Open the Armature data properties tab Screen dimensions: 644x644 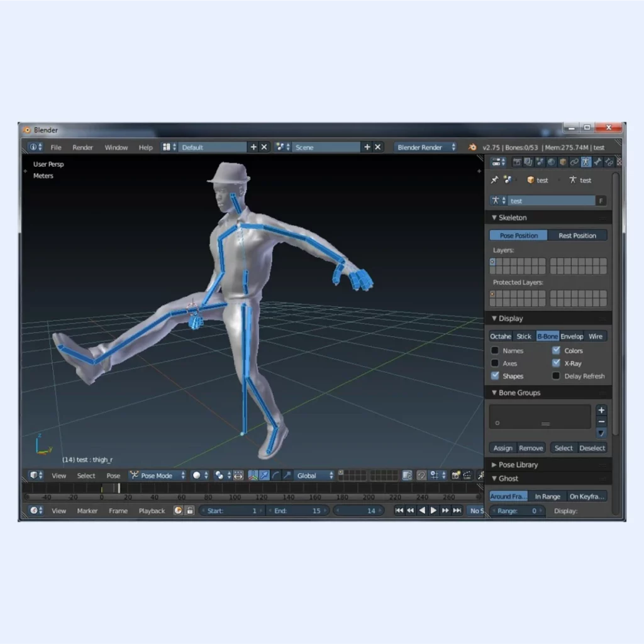(x=586, y=162)
